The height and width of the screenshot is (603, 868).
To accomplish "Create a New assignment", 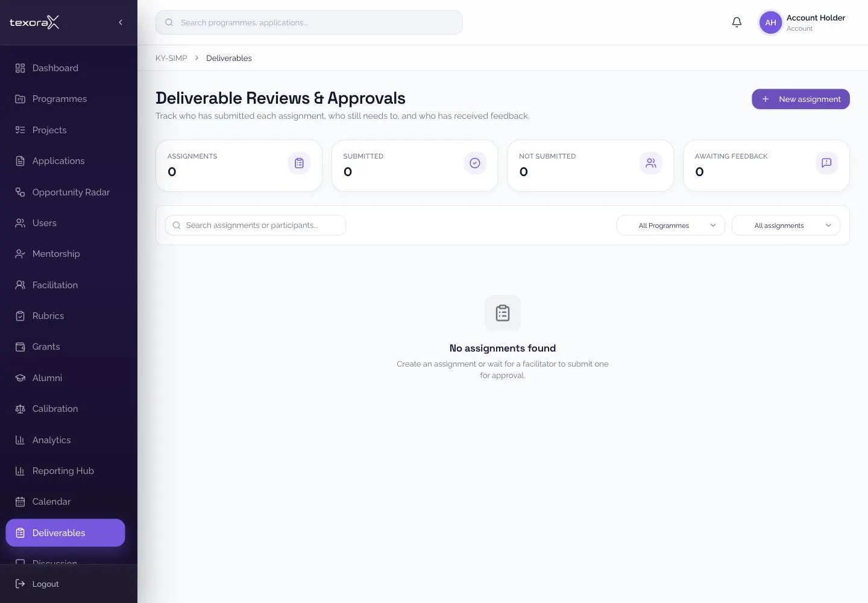I will coord(800,99).
